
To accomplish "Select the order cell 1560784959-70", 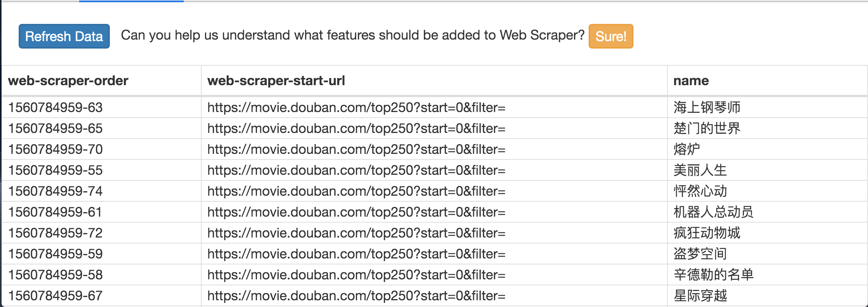I will [x=55, y=149].
